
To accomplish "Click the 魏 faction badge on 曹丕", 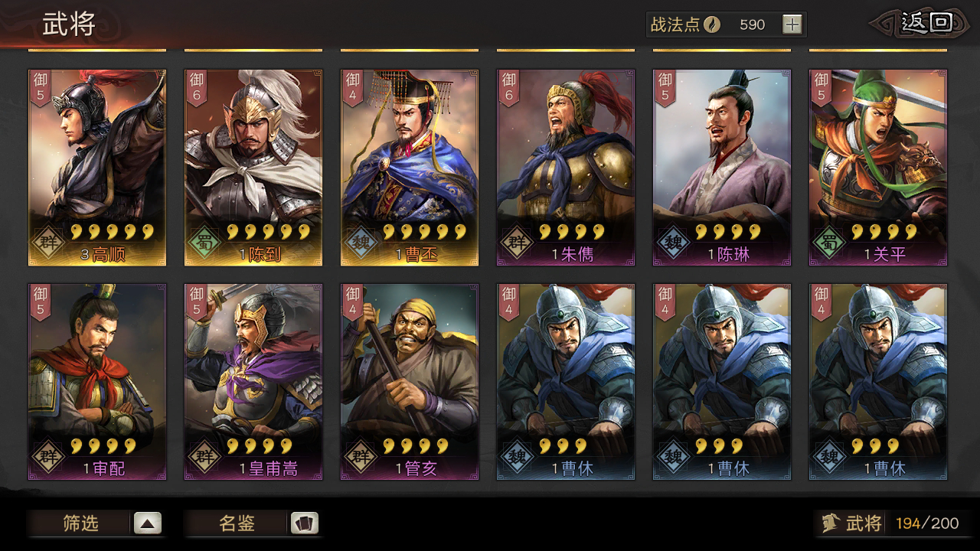I will coord(361,243).
